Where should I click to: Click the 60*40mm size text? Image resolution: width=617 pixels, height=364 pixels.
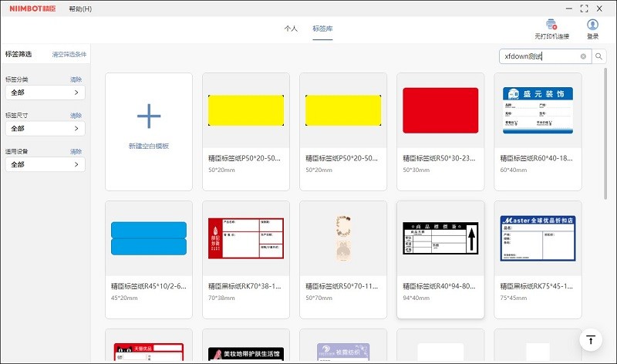[514, 170]
